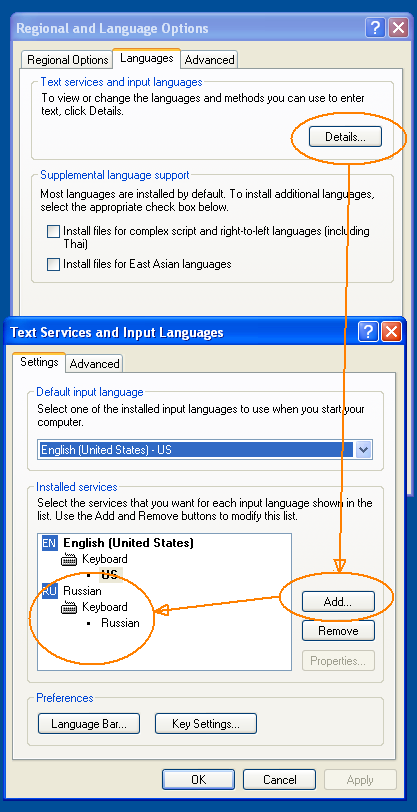Open help in Text Services dialog
The width and height of the screenshot is (417, 812).
[x=368, y=331]
